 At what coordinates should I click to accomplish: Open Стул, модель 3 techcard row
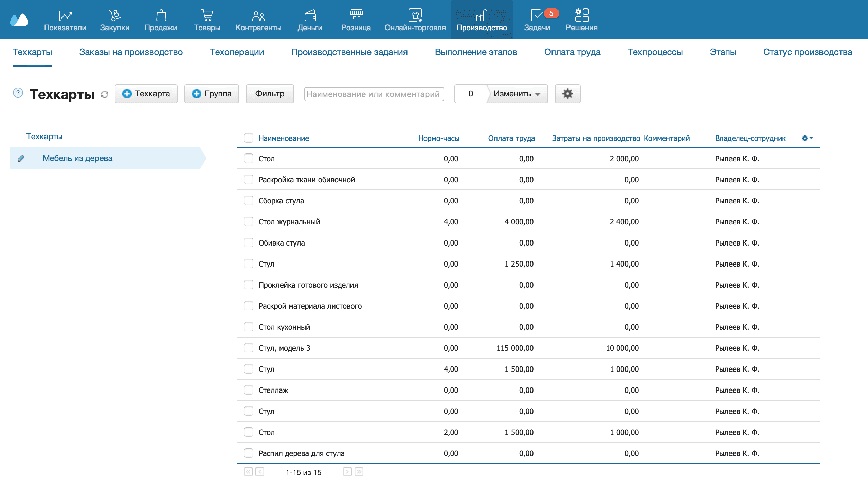(284, 348)
